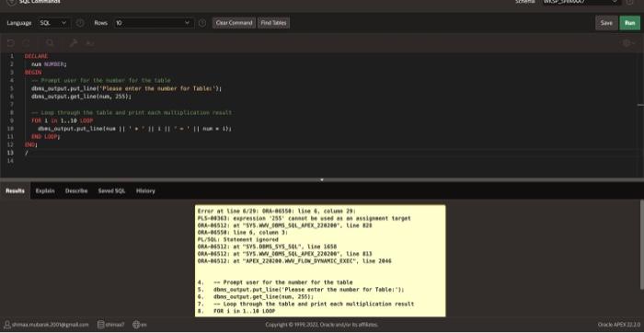Click the language globe icon in footer

(x=136, y=325)
